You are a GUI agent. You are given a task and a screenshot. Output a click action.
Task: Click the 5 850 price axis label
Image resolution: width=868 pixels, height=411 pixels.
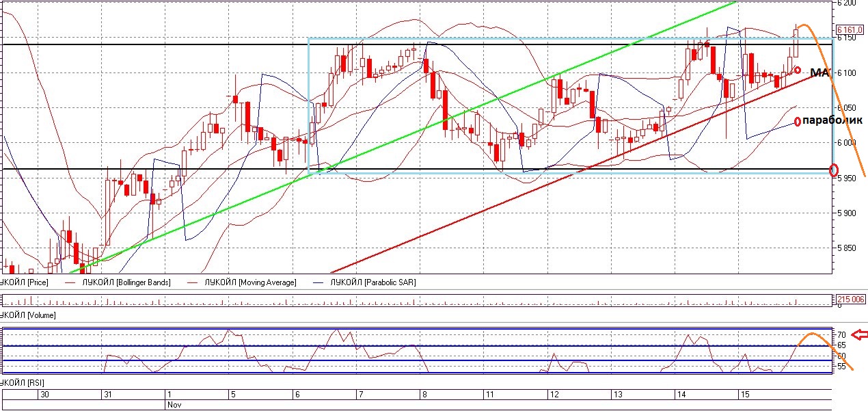848,248
